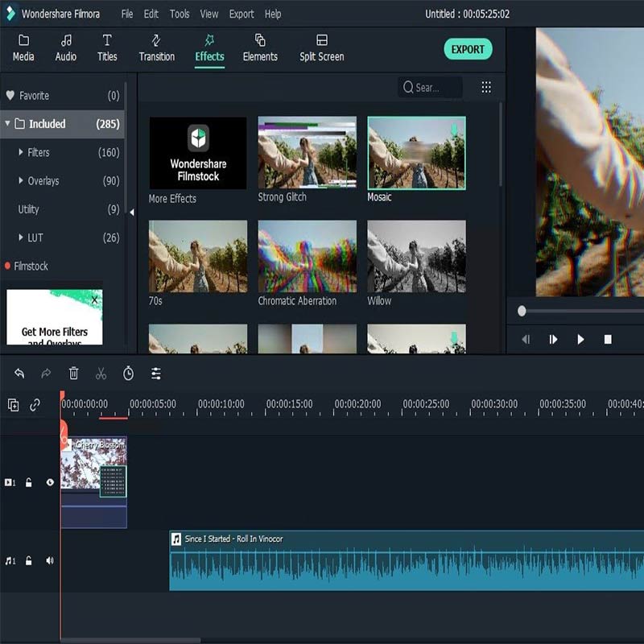
Task: Download the Mosaic effect via arrow icon
Action: coord(454,130)
